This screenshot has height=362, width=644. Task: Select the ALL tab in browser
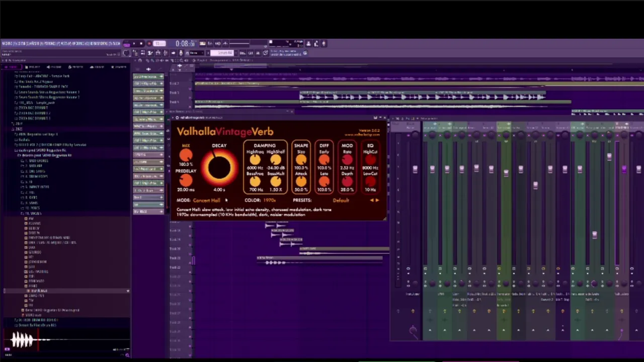click(11, 67)
